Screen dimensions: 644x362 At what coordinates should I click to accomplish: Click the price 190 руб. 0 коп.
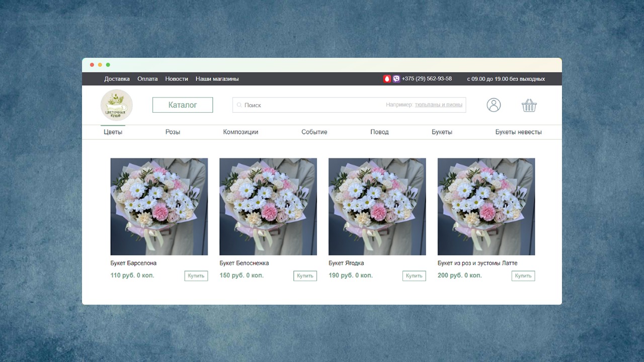coord(351,276)
